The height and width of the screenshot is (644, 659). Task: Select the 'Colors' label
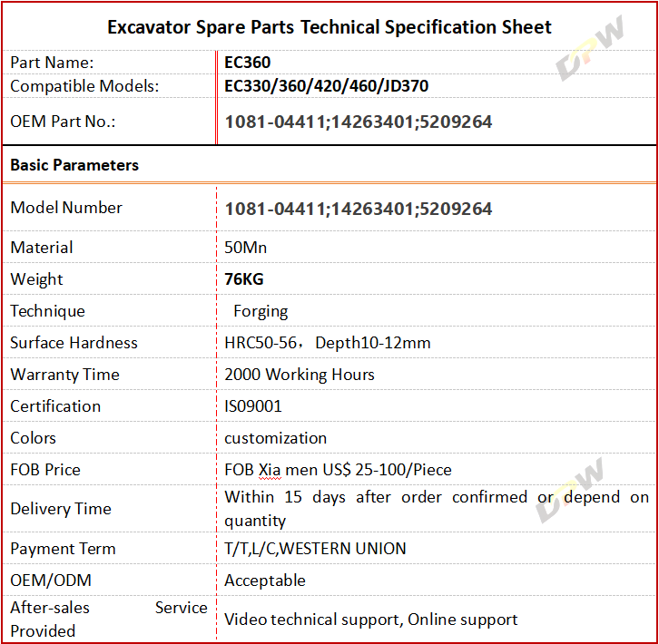coord(34,439)
